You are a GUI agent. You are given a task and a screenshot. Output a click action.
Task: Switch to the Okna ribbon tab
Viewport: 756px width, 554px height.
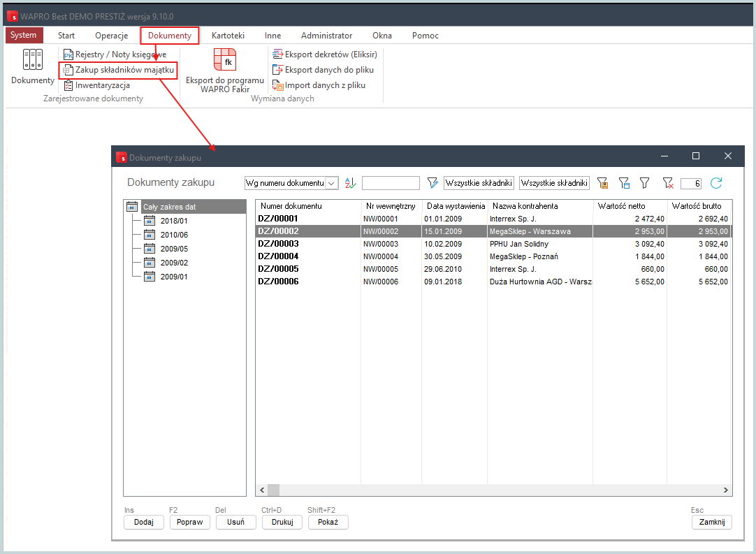pos(382,35)
